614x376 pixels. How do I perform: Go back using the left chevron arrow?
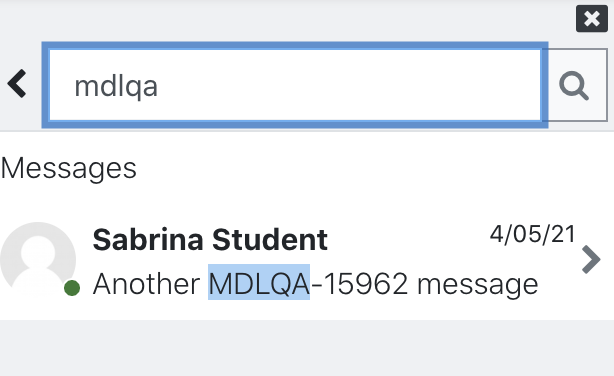17,84
